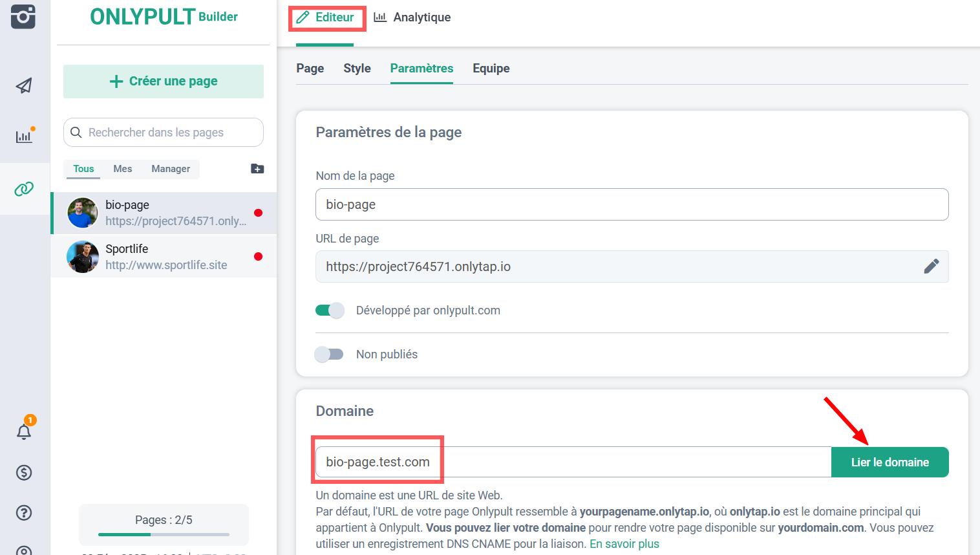
Task: Open the Analytique tab
Action: 412,17
